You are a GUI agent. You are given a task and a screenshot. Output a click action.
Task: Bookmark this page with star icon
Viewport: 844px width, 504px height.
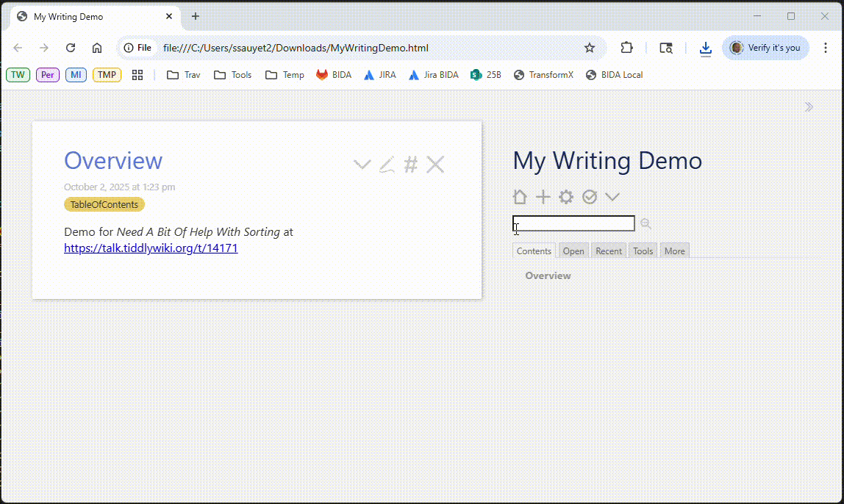click(589, 48)
